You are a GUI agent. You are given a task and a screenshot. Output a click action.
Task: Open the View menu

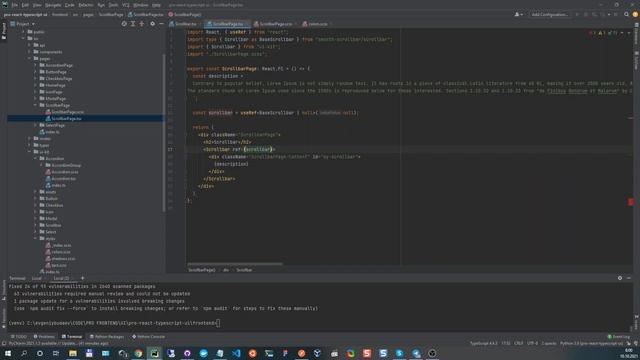click(x=37, y=5)
